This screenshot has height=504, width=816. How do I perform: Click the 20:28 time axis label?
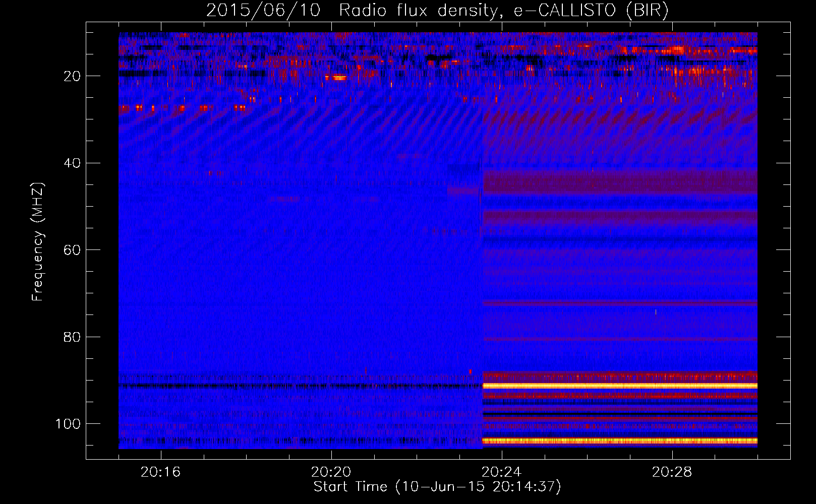coord(672,472)
